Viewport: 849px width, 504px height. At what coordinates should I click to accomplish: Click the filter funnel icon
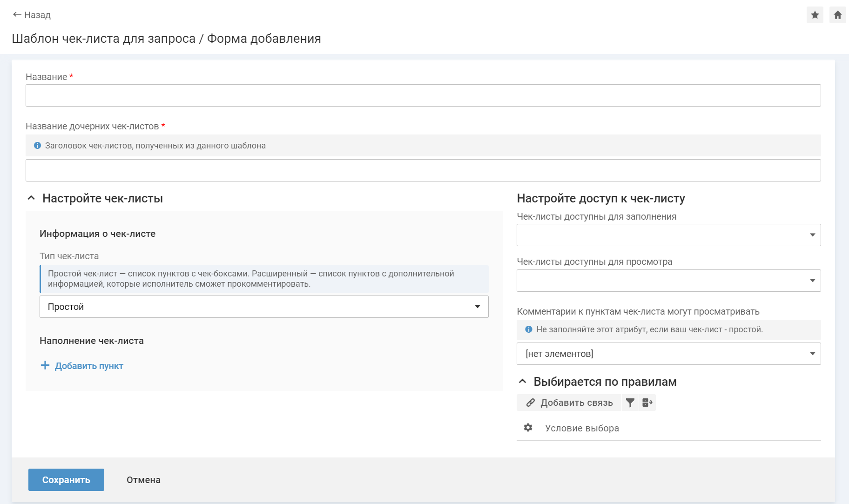tap(630, 403)
